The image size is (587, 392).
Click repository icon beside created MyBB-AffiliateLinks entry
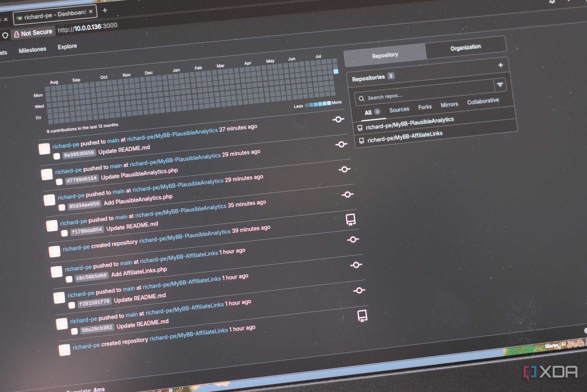pos(362,316)
